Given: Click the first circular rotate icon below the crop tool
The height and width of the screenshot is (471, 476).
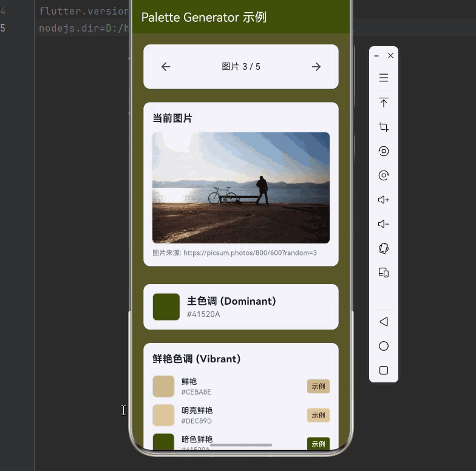Looking at the screenshot, I should click(x=384, y=151).
